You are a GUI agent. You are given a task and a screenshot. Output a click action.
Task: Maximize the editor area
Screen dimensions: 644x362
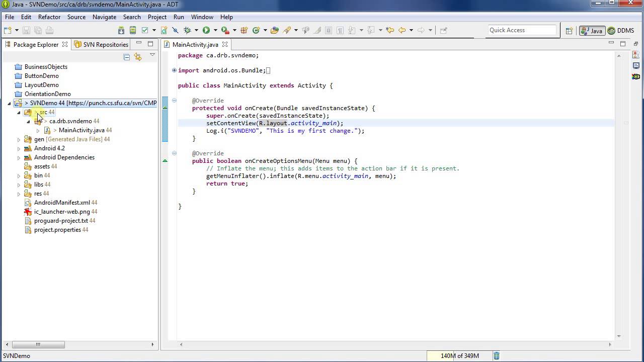(x=623, y=44)
